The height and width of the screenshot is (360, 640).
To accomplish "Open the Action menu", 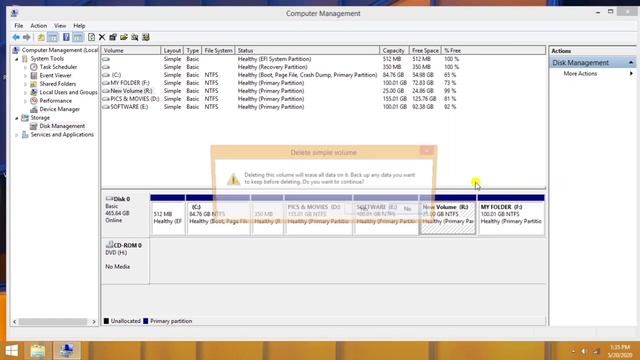I will [x=39, y=26].
